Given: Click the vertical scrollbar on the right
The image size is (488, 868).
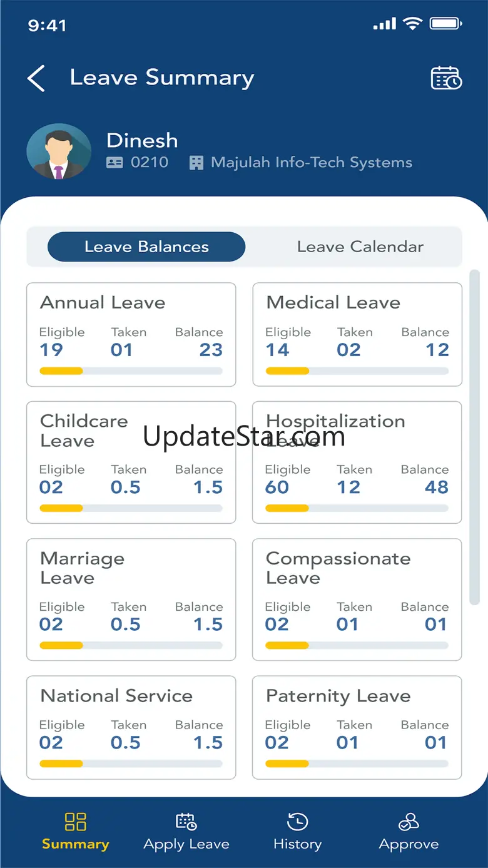Looking at the screenshot, I should click(474, 437).
